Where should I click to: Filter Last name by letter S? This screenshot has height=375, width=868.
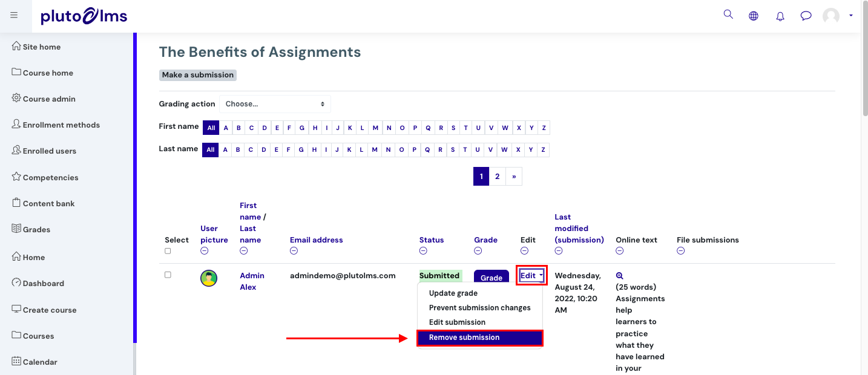[x=453, y=149]
